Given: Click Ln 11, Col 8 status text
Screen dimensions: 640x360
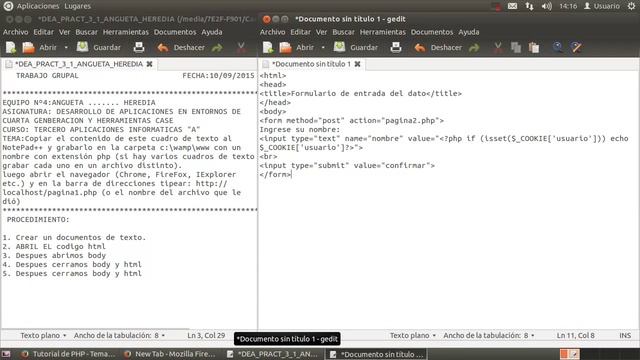Looking at the screenshot, I should click(575, 336).
